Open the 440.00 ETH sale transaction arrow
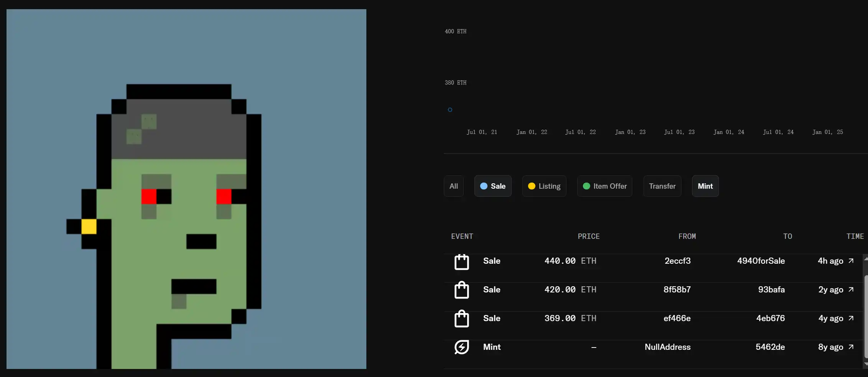This screenshot has height=377, width=868. tap(851, 261)
